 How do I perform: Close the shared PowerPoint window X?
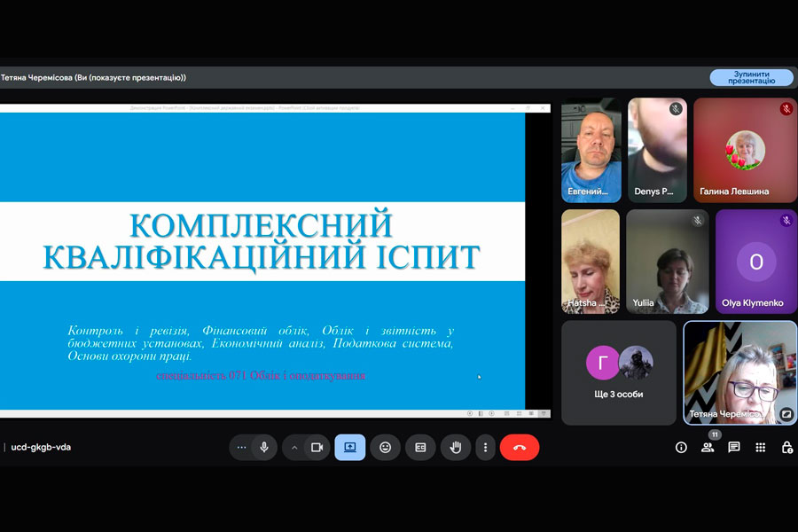click(543, 108)
